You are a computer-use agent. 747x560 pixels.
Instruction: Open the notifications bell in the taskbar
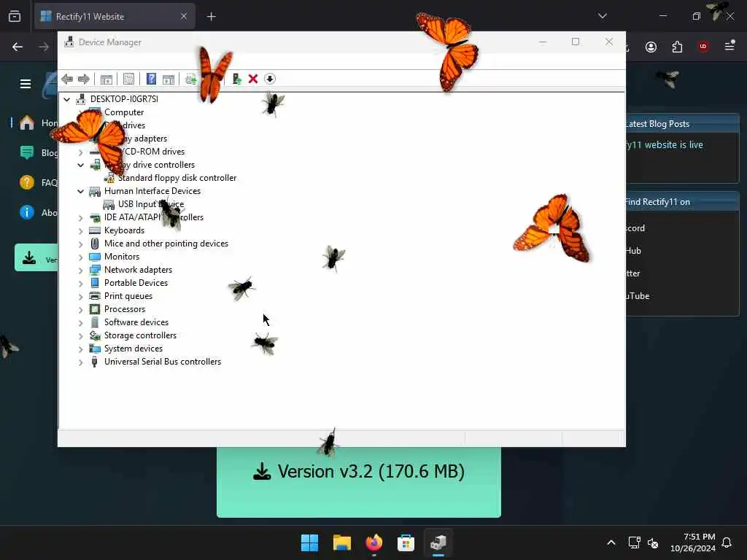point(727,542)
